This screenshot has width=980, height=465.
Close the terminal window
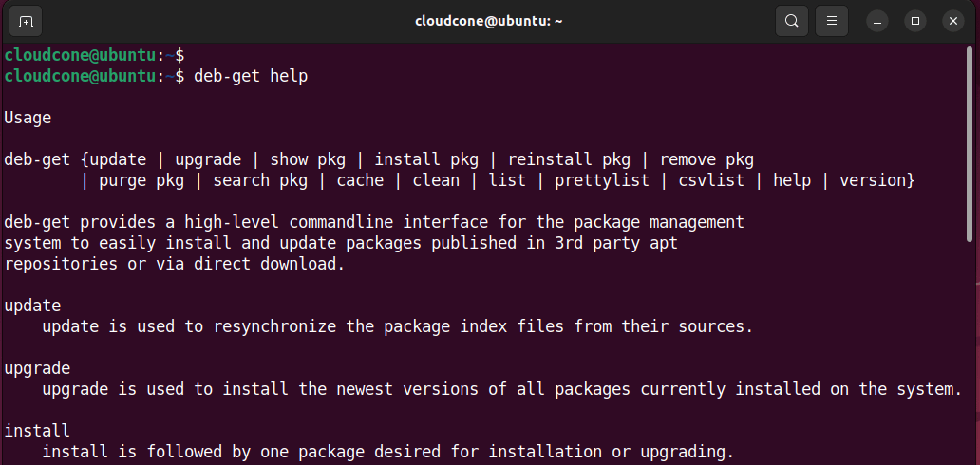(952, 21)
